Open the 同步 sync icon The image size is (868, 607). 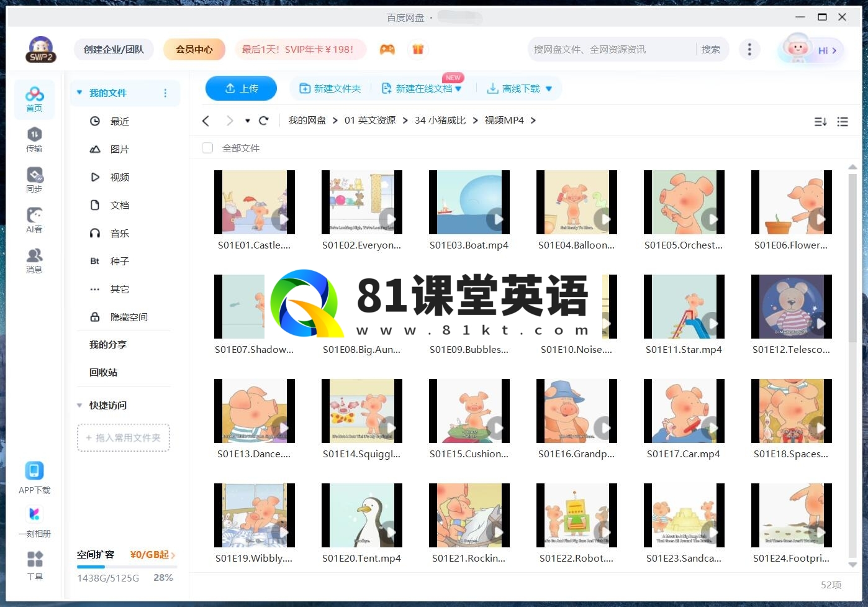34,180
